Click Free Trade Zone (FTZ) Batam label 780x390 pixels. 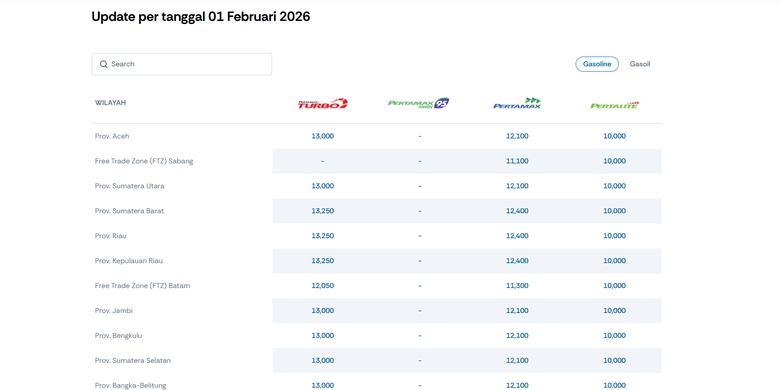(x=142, y=286)
